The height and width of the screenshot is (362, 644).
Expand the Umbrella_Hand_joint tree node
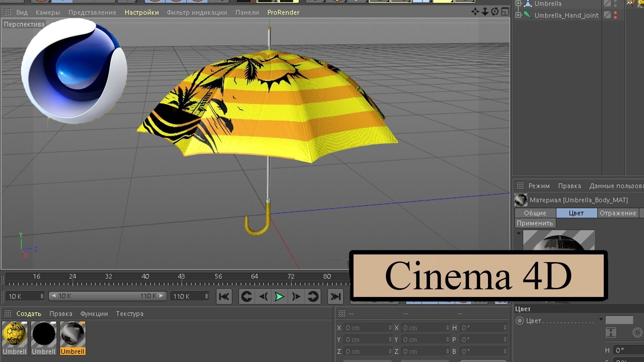click(519, 15)
